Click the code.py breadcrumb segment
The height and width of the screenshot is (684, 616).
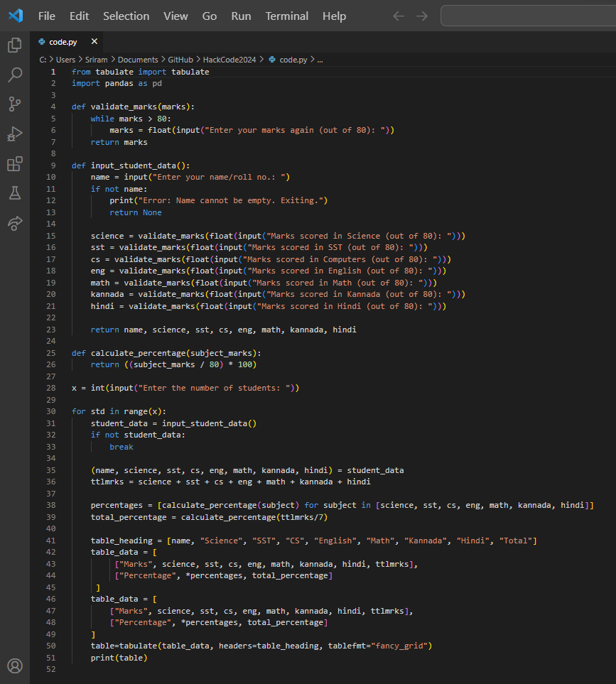click(x=293, y=60)
